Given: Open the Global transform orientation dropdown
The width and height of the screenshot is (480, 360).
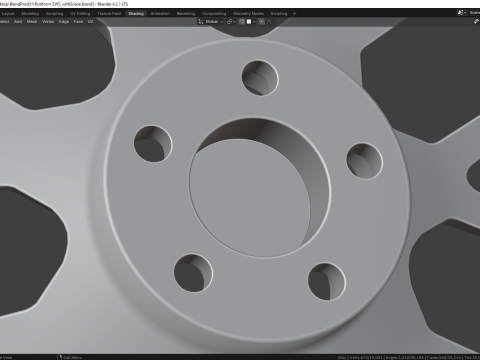Looking at the screenshot, I should [x=211, y=22].
